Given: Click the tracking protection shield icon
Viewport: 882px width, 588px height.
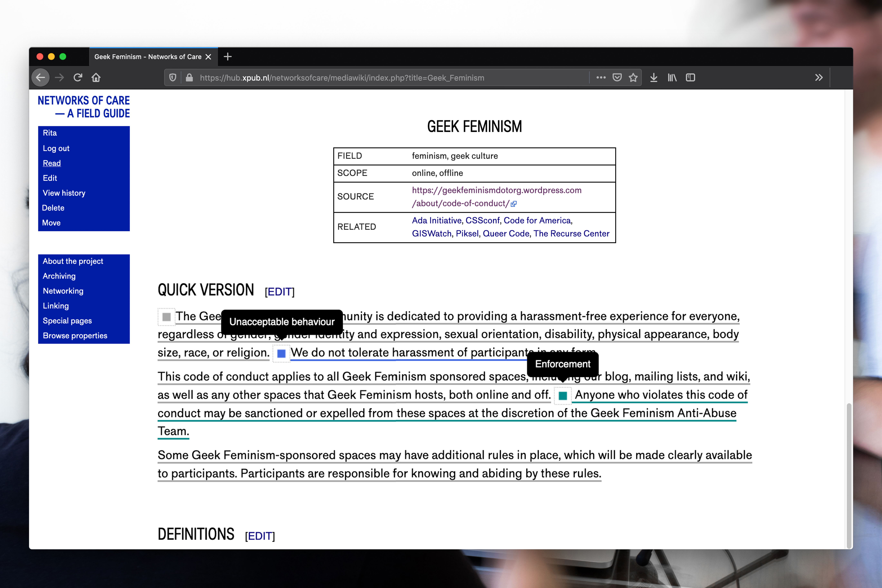Looking at the screenshot, I should (x=172, y=78).
